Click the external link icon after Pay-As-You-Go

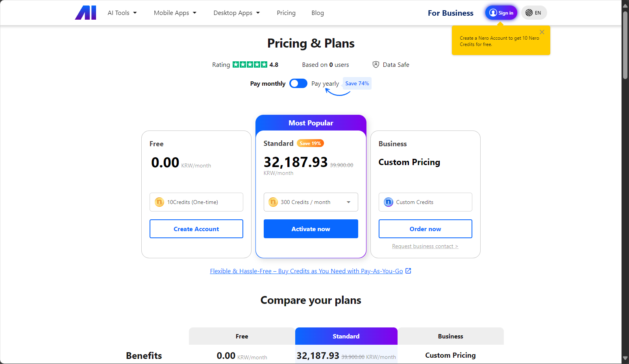[x=408, y=271]
